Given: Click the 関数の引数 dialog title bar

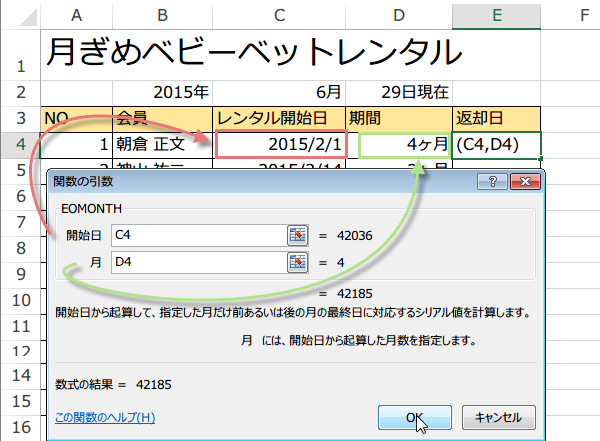Looking at the screenshot, I should pos(262,181).
